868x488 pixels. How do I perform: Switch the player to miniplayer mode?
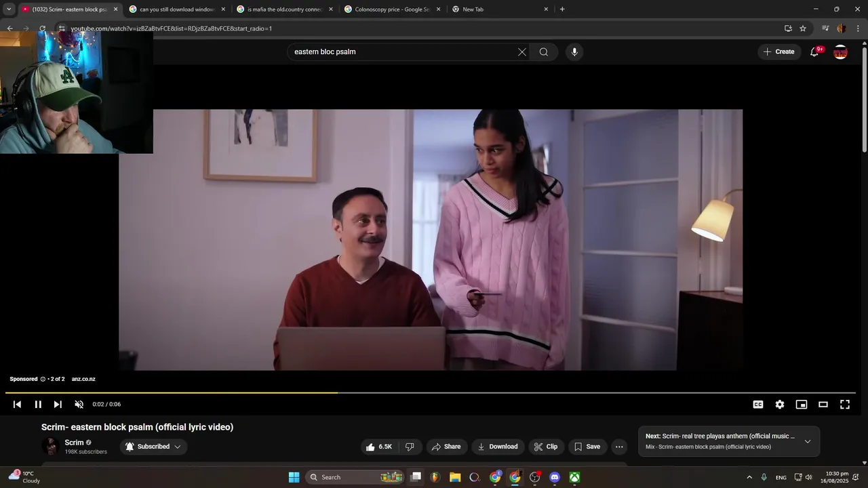tap(802, 405)
